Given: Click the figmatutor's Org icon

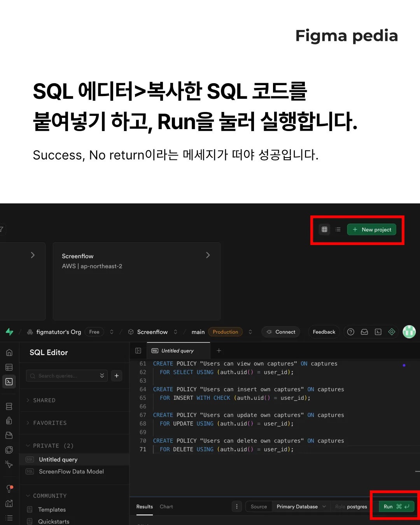Looking at the screenshot, I should point(30,332).
